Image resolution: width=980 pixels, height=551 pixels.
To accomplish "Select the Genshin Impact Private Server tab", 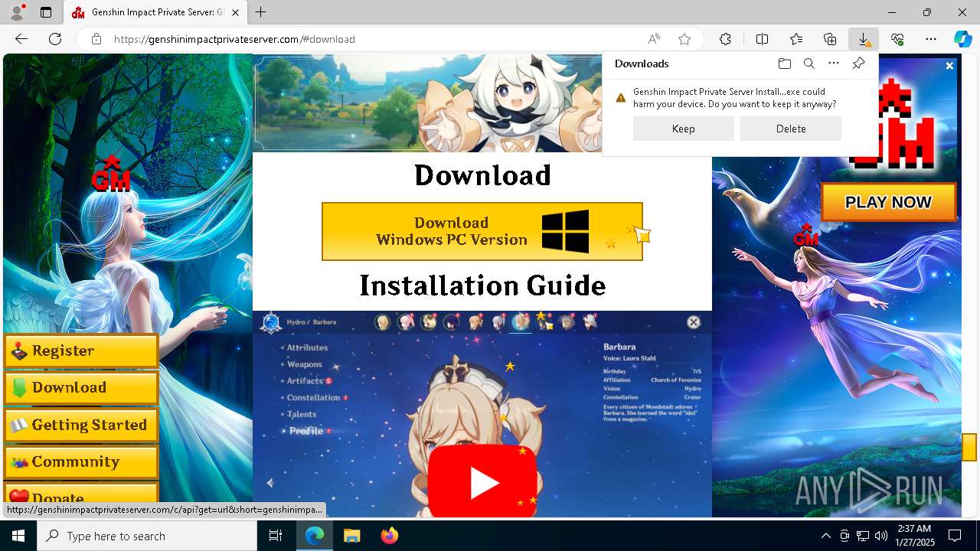I will (155, 12).
